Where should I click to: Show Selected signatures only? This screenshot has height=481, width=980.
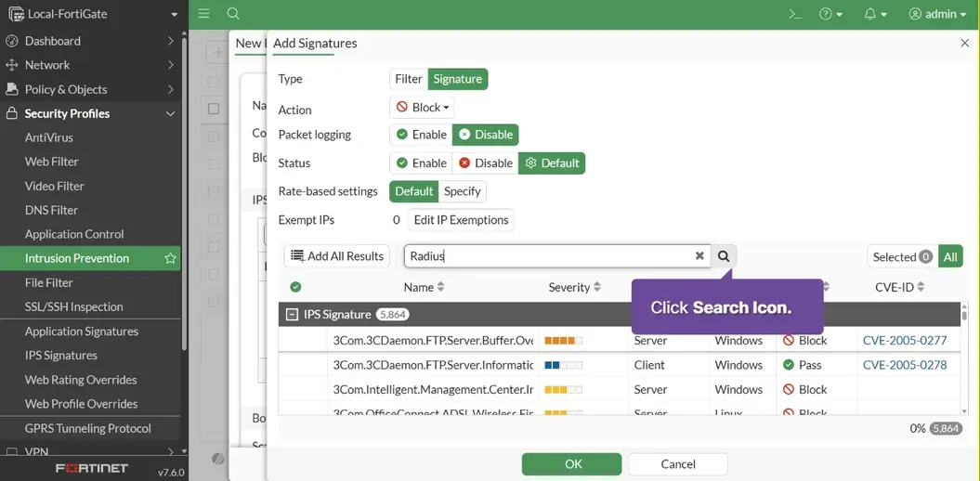(903, 256)
